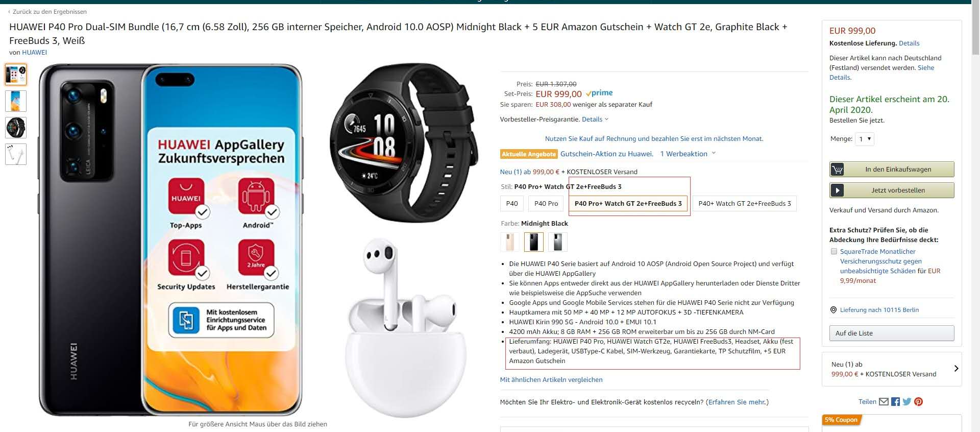This screenshot has width=980, height=432.
Task: Share product on Twitter
Action: tap(907, 402)
